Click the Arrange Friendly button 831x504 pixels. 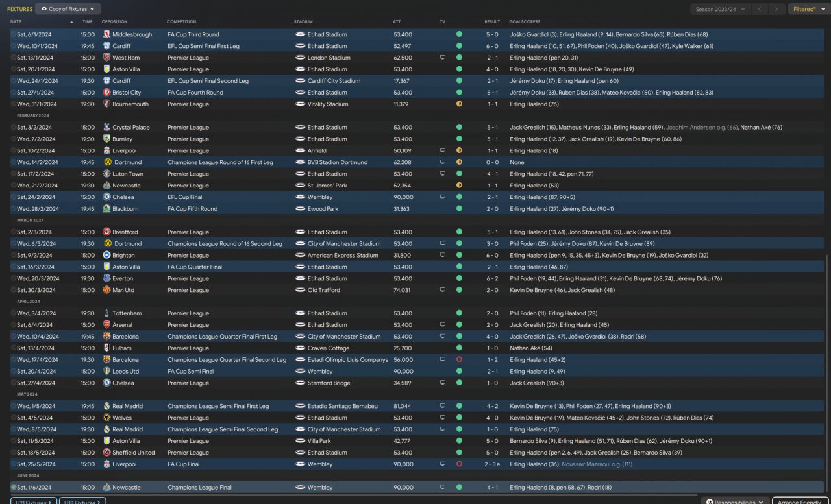coord(800,502)
